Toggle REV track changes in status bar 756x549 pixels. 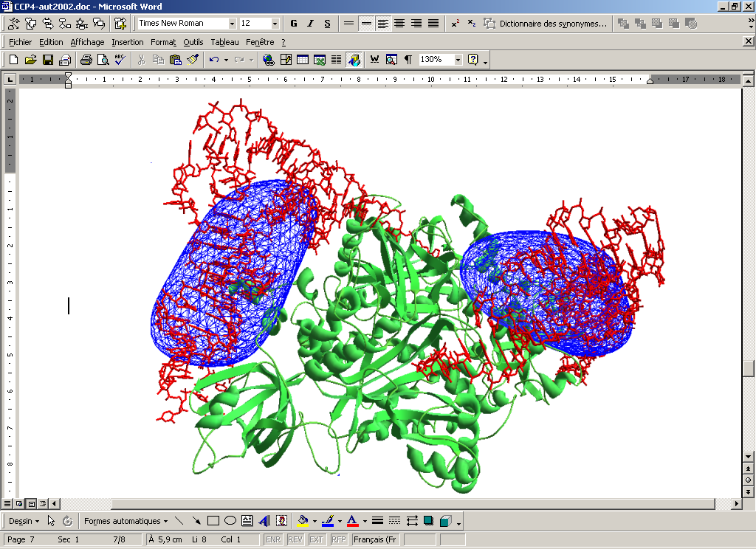pyautogui.click(x=295, y=540)
